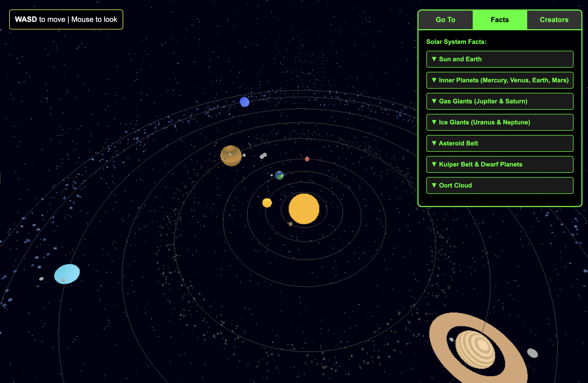Image resolution: width=588 pixels, height=383 pixels.
Task: Click the gray moon left of Uranus
Action: tap(41, 279)
